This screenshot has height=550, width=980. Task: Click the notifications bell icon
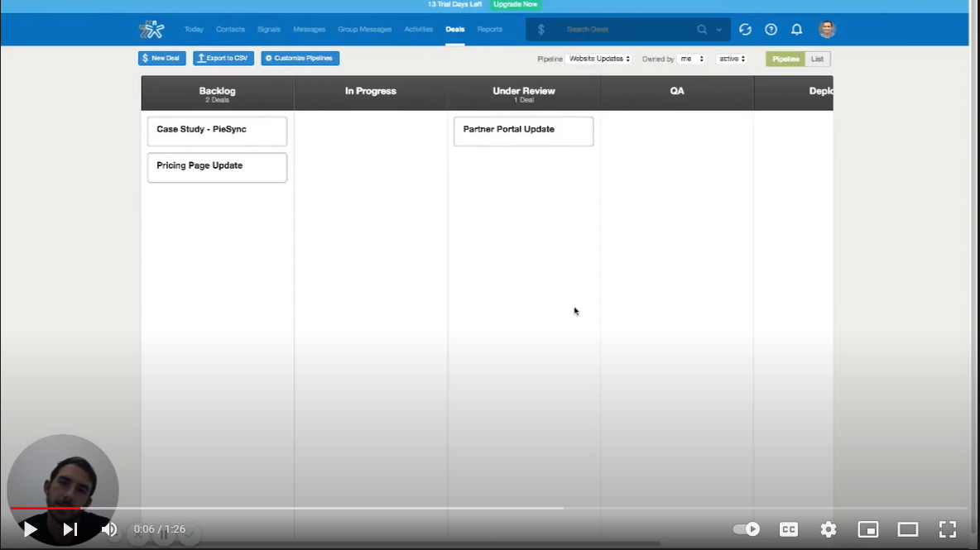(796, 29)
